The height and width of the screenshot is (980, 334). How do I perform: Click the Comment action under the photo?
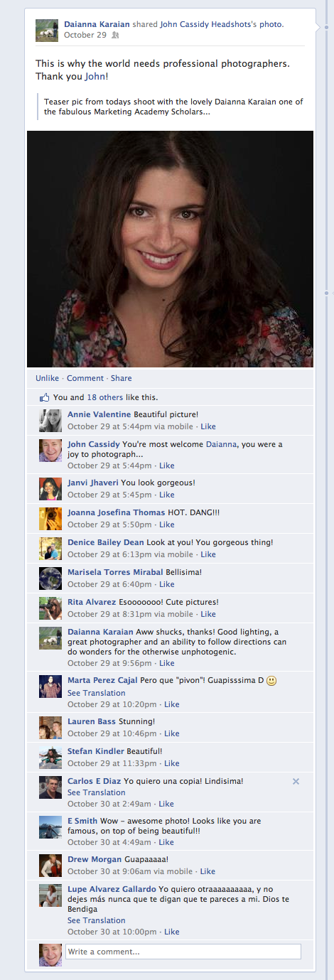[x=85, y=378]
